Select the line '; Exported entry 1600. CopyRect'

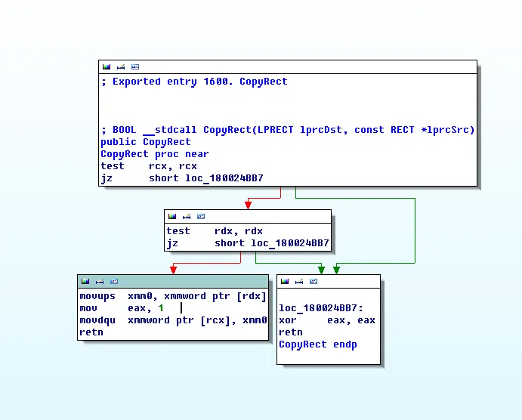[x=194, y=82]
